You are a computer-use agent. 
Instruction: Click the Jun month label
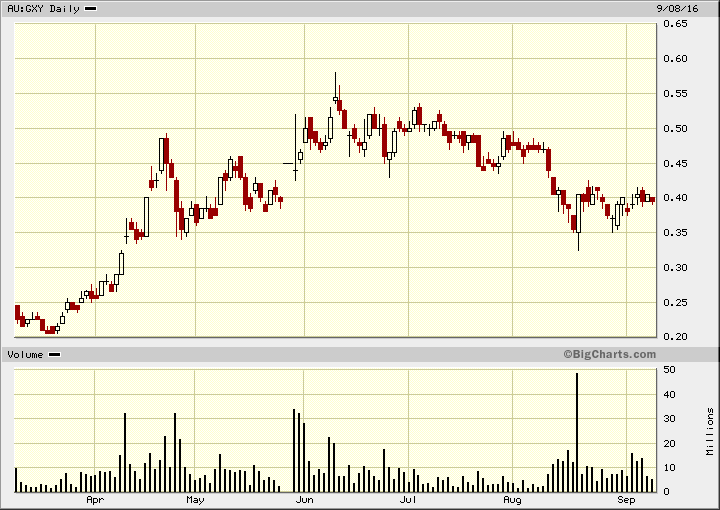[x=304, y=500]
